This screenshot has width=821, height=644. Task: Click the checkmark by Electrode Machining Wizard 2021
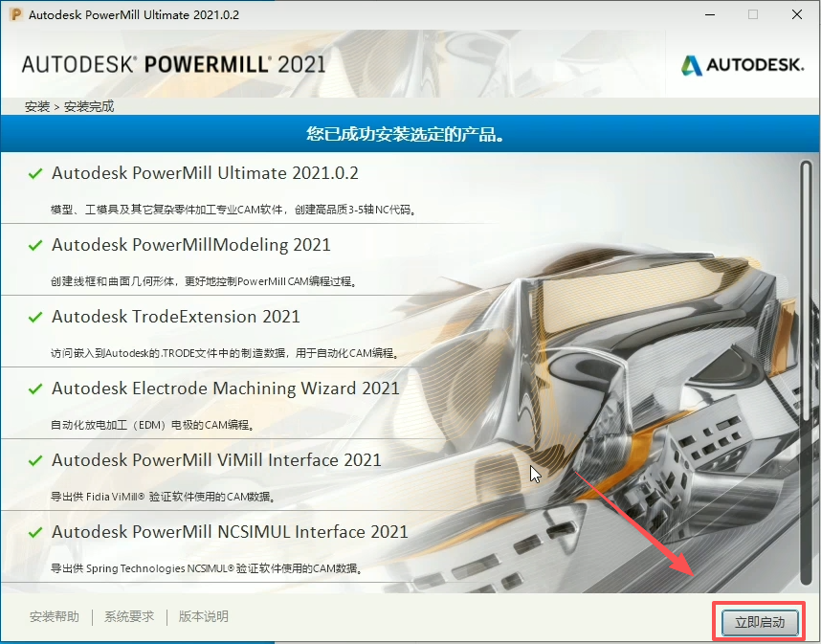(35, 389)
